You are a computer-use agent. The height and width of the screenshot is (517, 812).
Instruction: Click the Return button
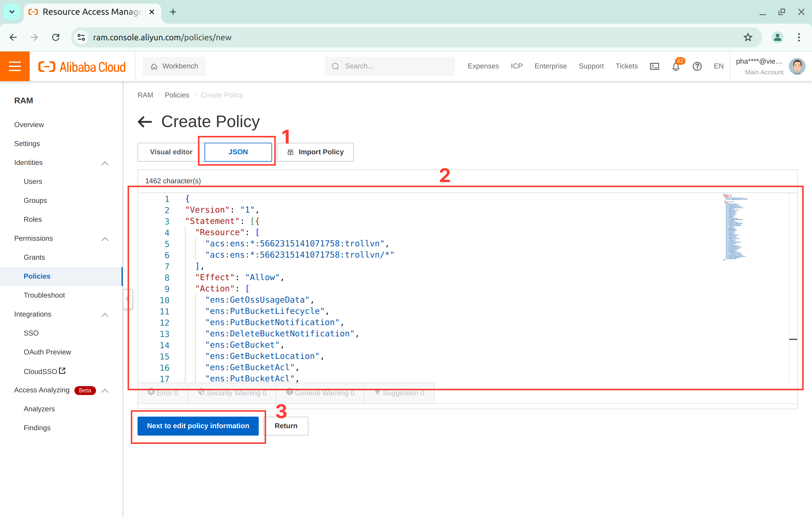pos(286,426)
